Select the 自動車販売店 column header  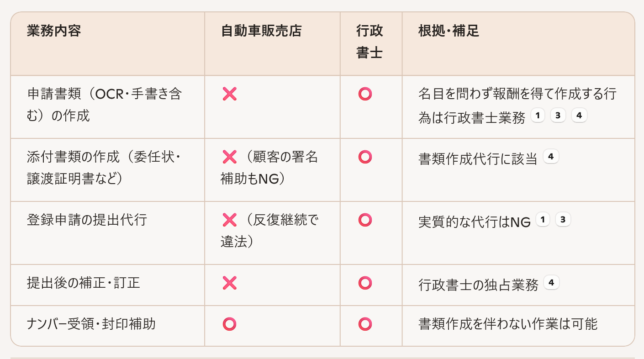(x=261, y=32)
